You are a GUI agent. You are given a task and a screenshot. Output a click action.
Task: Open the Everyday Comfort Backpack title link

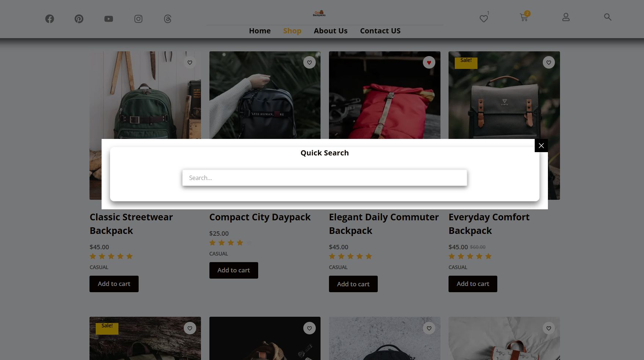click(x=489, y=224)
